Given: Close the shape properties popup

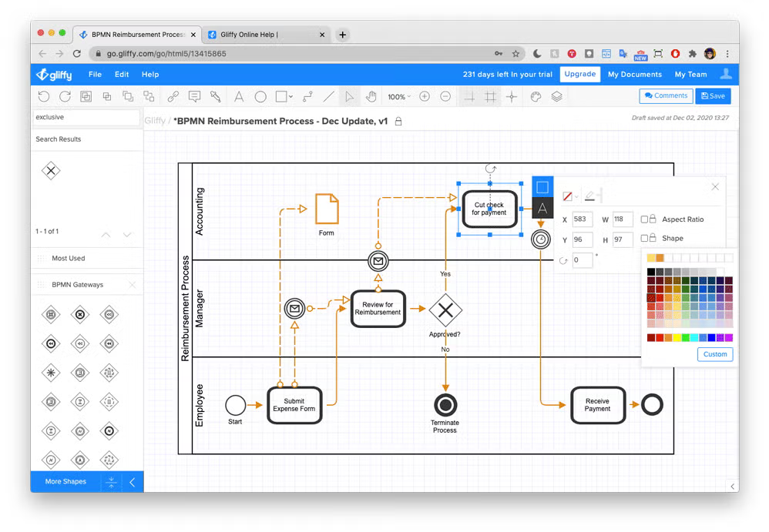Looking at the screenshot, I should click(715, 186).
